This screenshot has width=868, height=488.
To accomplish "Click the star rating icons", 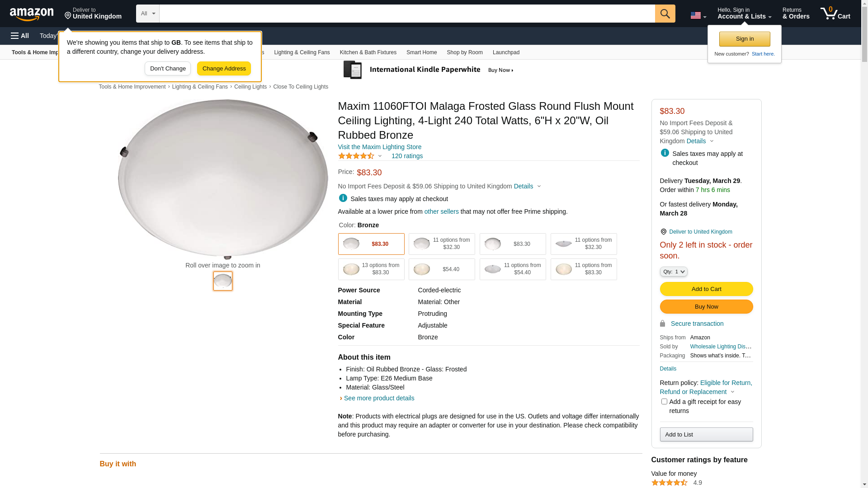I will click(356, 156).
